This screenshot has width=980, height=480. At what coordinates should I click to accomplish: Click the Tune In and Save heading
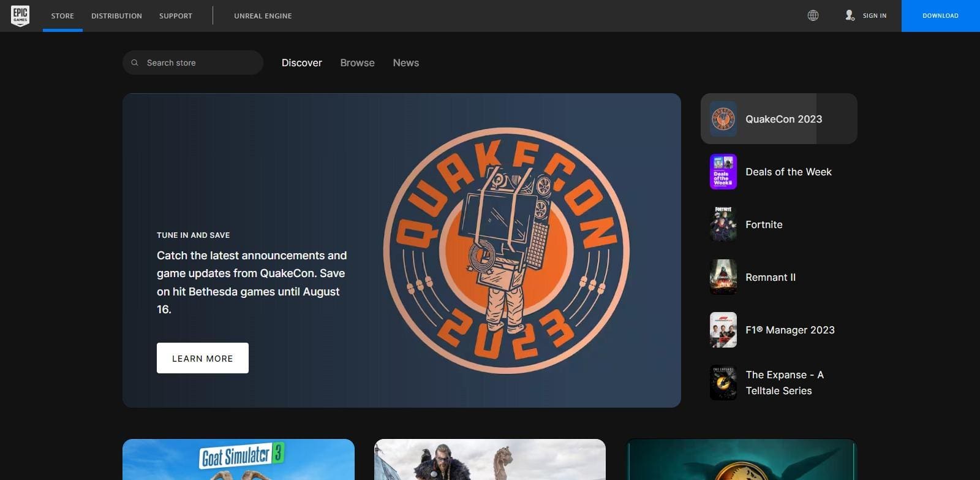click(194, 235)
